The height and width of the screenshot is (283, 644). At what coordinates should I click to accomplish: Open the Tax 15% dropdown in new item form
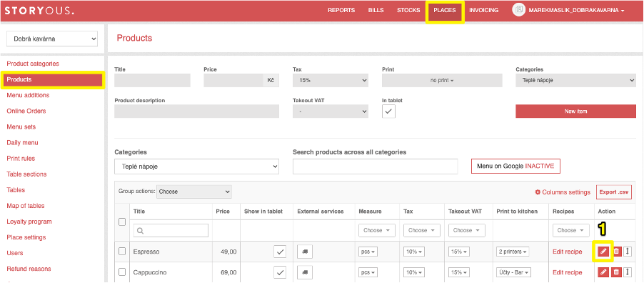(x=331, y=81)
